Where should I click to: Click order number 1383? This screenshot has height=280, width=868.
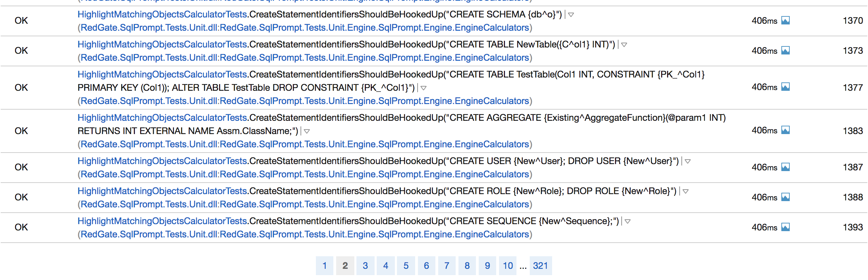pos(853,131)
